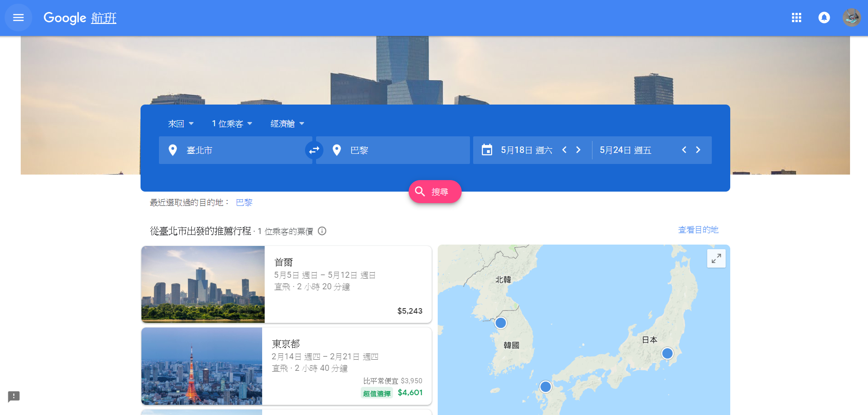Click the destination location pin icon

[337, 150]
